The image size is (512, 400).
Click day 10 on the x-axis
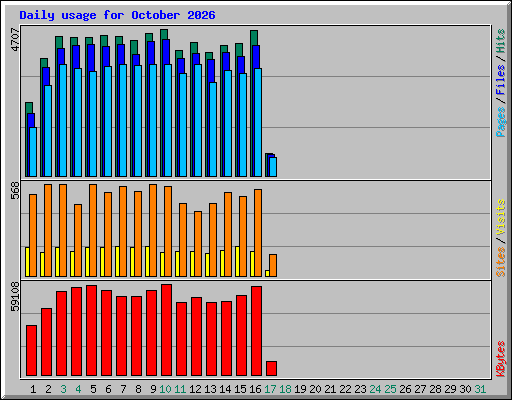(x=165, y=389)
